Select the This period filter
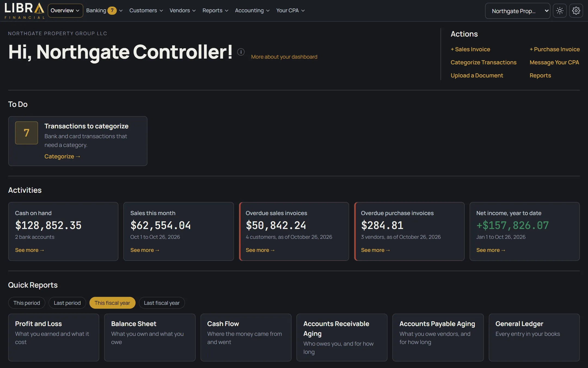Image resolution: width=588 pixels, height=368 pixels. coord(27,303)
